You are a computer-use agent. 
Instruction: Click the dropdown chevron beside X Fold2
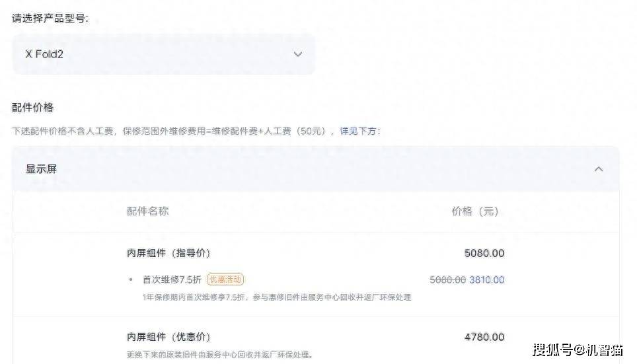pos(298,54)
